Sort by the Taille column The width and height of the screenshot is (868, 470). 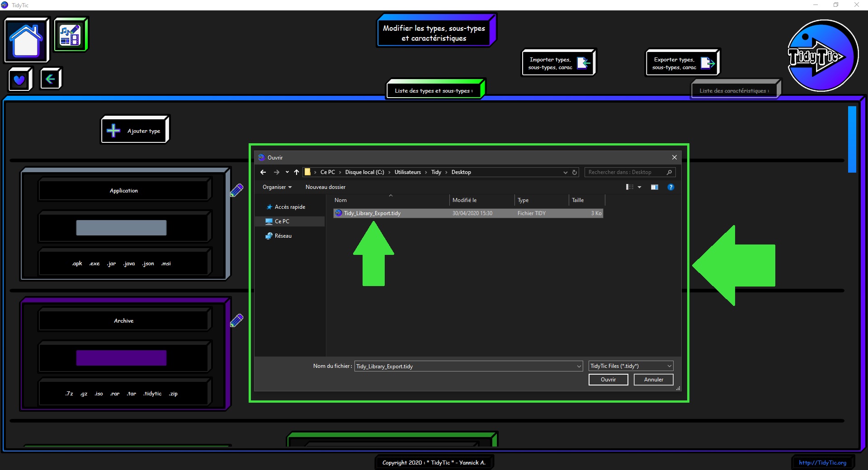click(x=587, y=200)
